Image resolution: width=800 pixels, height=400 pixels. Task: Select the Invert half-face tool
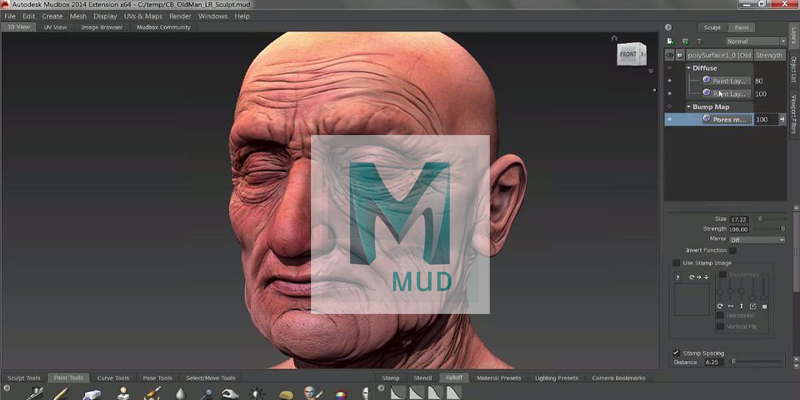365,394
